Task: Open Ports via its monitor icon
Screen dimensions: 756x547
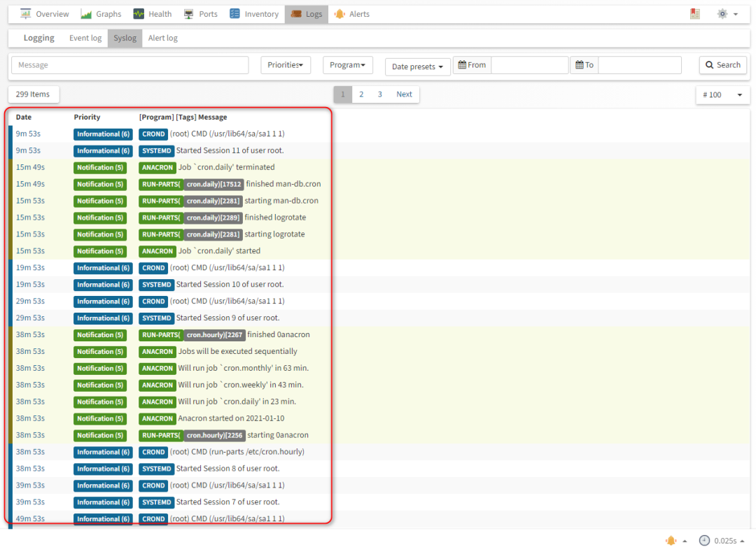Action: [x=189, y=14]
